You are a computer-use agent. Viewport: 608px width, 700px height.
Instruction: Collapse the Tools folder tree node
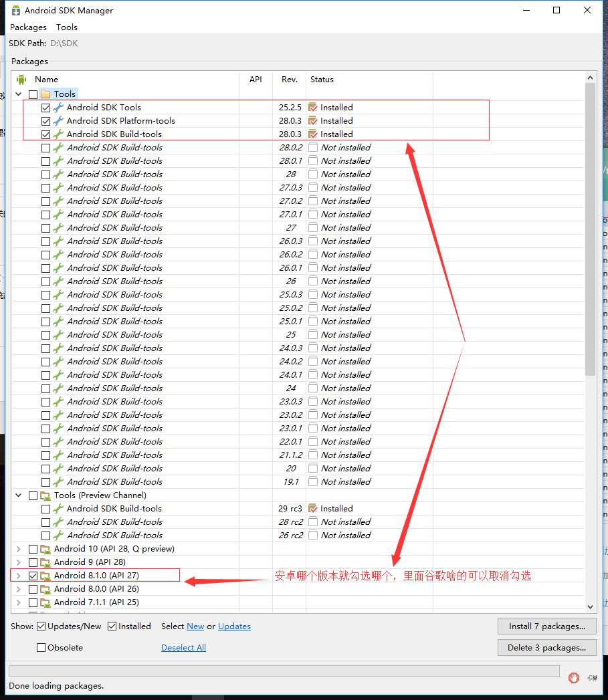(x=19, y=94)
